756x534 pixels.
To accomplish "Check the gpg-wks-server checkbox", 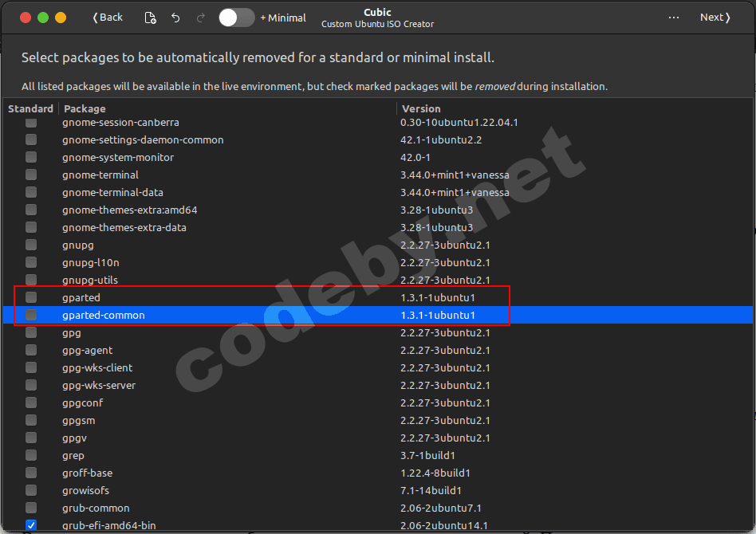I will (x=31, y=385).
